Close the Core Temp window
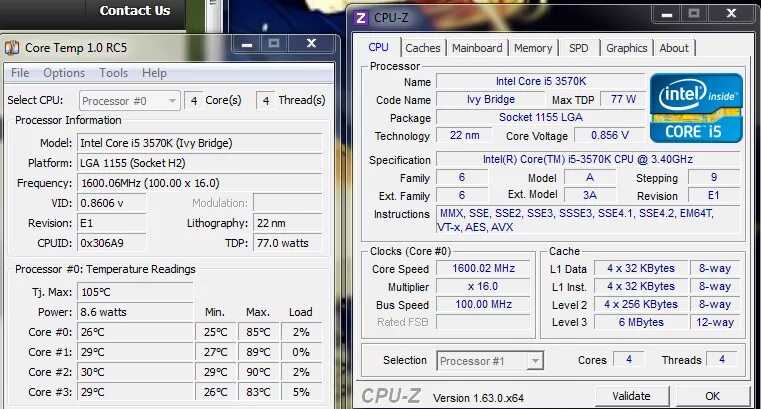This screenshot has width=761, height=409. tap(311, 44)
